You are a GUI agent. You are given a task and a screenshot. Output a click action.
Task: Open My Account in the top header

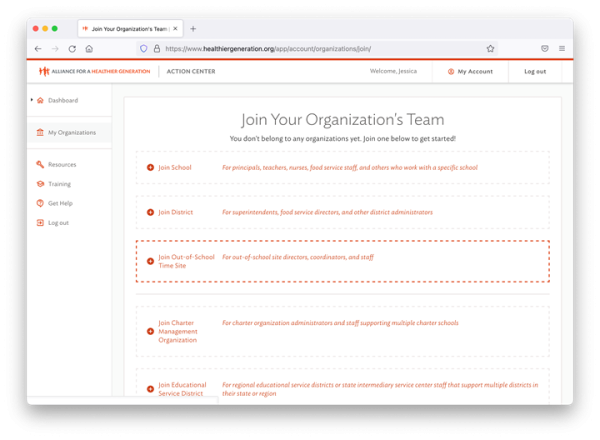click(470, 71)
